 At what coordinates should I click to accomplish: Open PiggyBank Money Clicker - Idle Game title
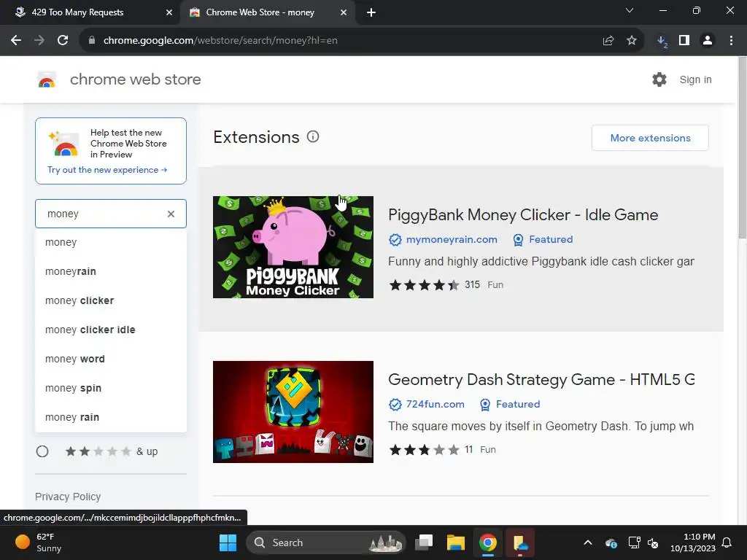click(522, 215)
